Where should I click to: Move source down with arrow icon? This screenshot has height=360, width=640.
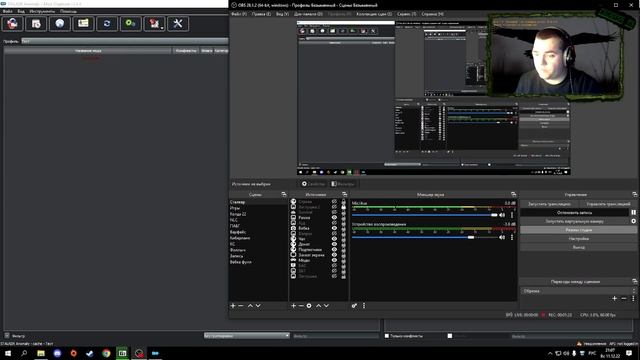pos(326,306)
